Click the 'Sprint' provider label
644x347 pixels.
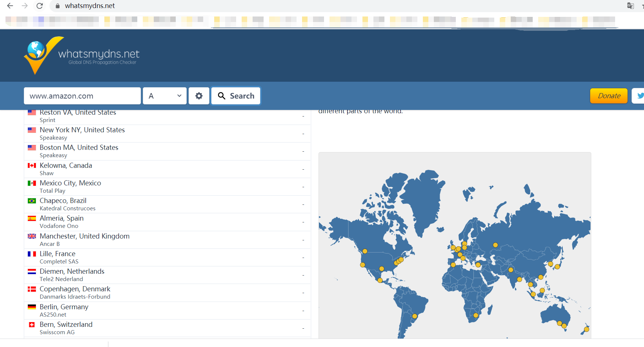click(x=48, y=120)
